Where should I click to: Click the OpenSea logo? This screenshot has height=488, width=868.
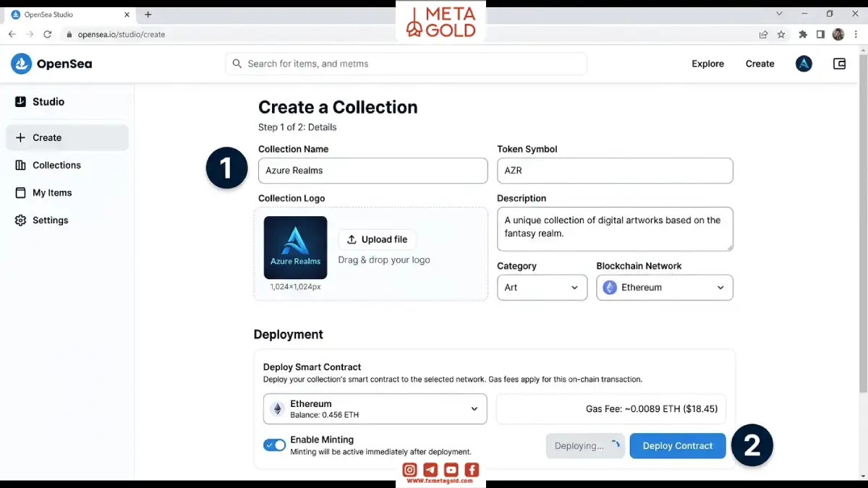pos(51,64)
